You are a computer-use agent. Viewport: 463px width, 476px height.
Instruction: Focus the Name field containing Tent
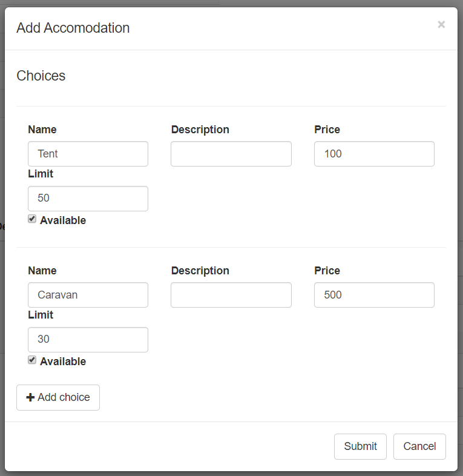(88, 154)
